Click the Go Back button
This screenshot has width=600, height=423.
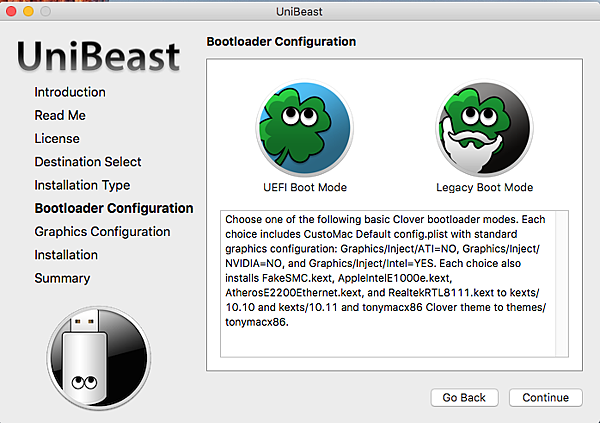click(x=464, y=398)
